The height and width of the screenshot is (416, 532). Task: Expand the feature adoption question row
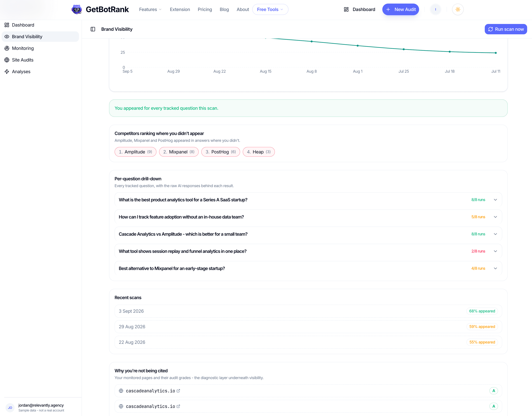pyautogui.click(x=308, y=217)
